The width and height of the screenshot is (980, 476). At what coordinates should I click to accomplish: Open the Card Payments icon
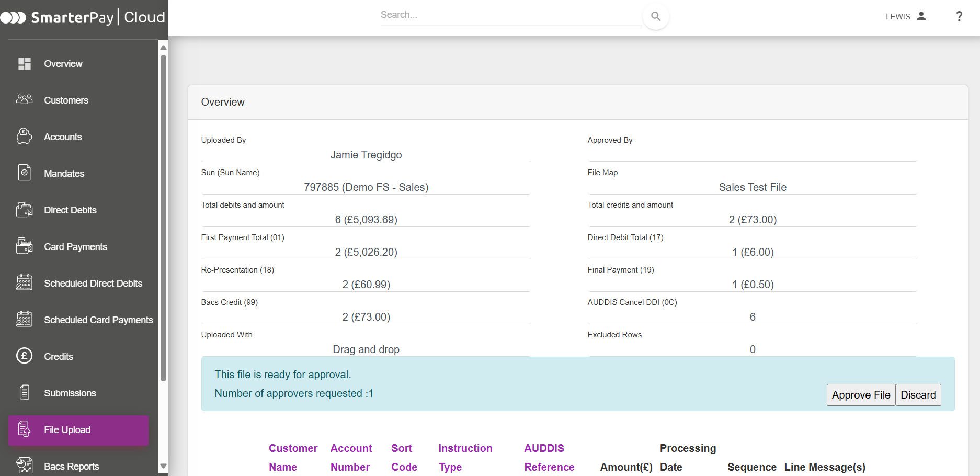coord(25,246)
